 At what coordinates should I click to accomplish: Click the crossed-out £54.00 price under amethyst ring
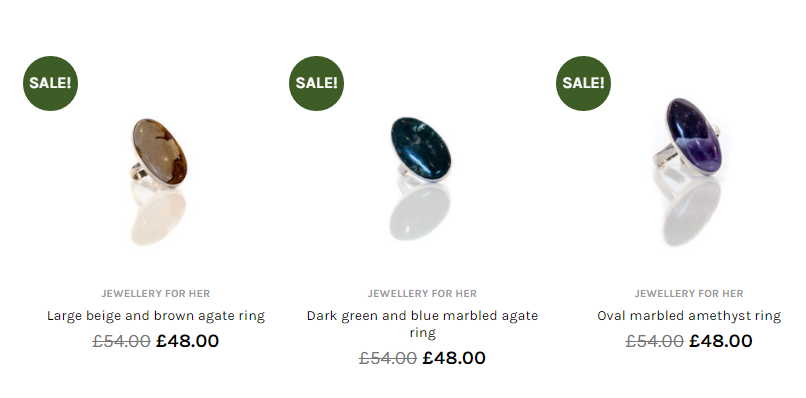coord(654,341)
